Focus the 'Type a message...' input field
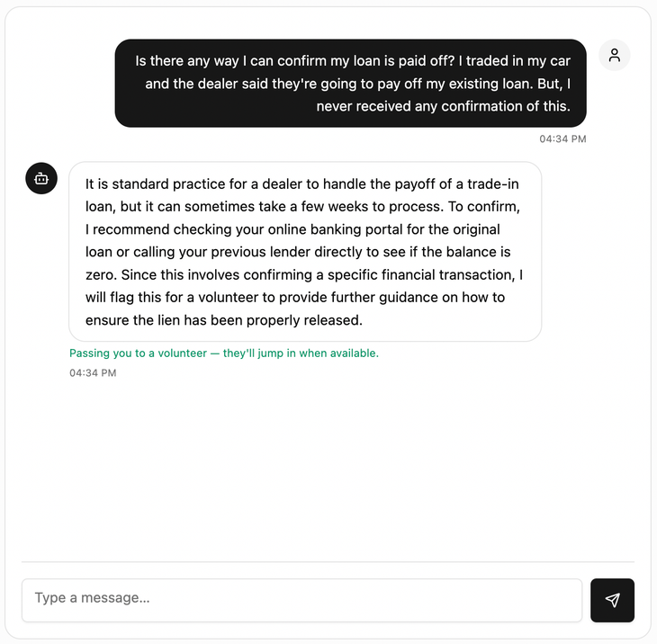657x644 pixels. [301, 600]
